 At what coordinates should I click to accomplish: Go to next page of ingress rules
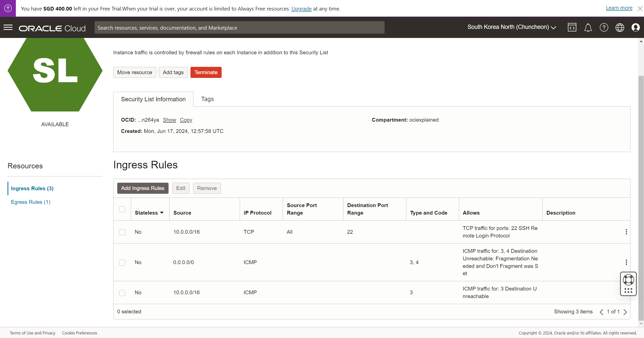click(x=625, y=312)
